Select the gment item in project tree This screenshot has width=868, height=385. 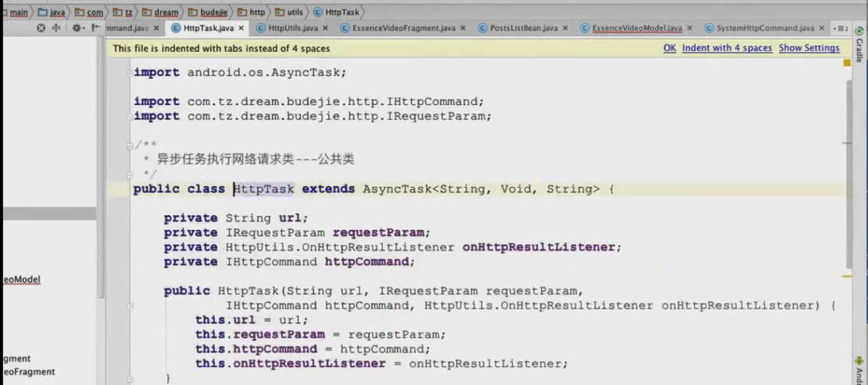coord(16,359)
